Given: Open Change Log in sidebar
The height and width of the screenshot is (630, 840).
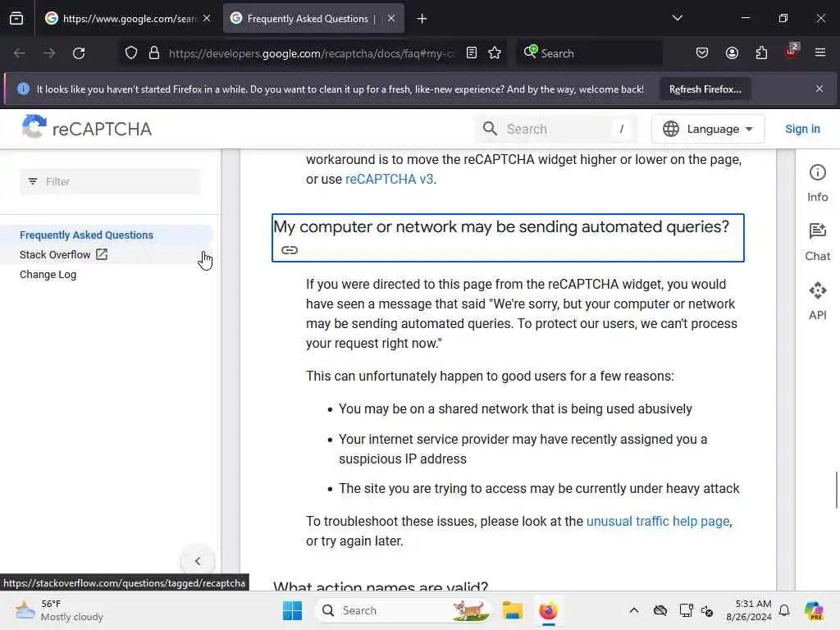Looking at the screenshot, I should point(48,274).
